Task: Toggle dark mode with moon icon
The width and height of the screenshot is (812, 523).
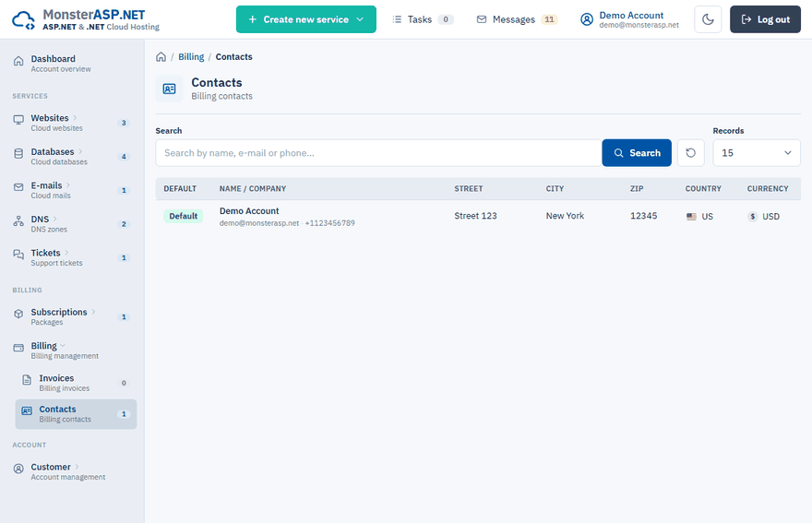Action: [x=708, y=19]
